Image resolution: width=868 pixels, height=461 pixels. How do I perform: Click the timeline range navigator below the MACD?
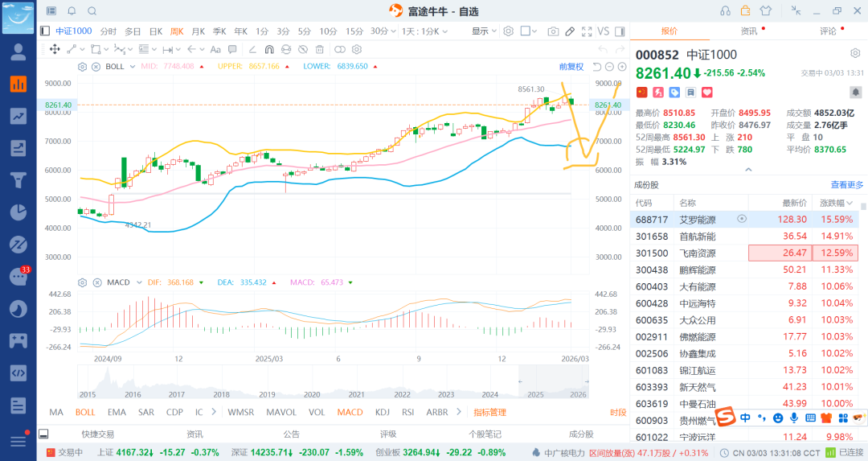[x=334, y=382]
